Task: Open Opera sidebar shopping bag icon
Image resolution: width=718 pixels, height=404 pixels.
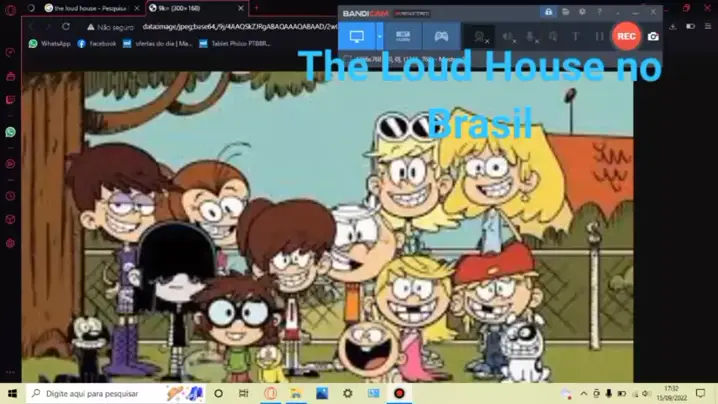Action: point(10,76)
